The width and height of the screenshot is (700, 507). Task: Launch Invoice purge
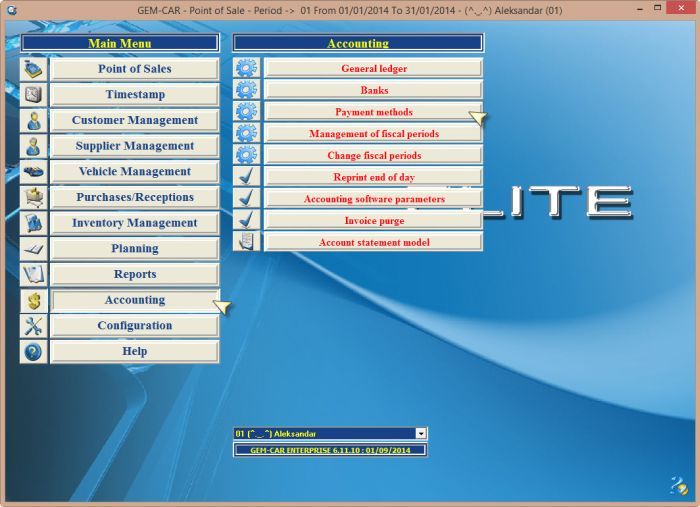click(x=374, y=220)
